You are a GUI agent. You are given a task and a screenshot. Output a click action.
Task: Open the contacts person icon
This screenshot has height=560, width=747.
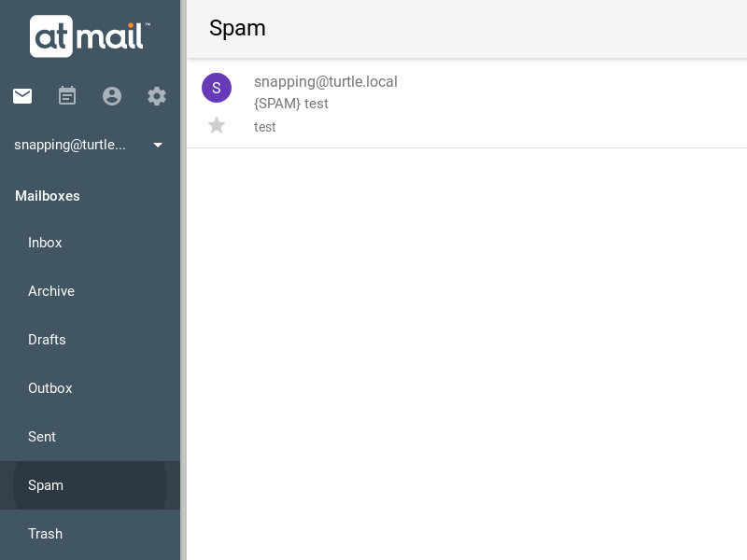(x=112, y=96)
